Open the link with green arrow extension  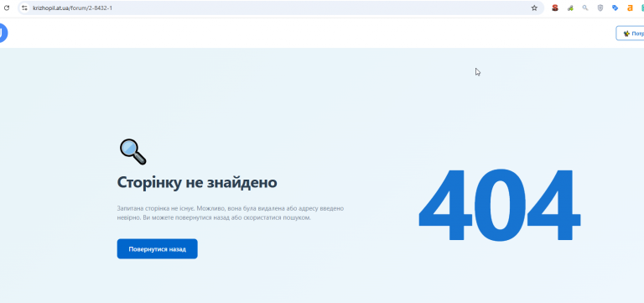pos(570,8)
